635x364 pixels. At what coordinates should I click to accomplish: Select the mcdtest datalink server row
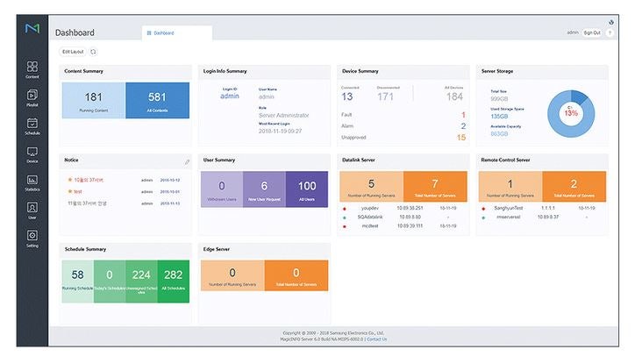point(403,226)
